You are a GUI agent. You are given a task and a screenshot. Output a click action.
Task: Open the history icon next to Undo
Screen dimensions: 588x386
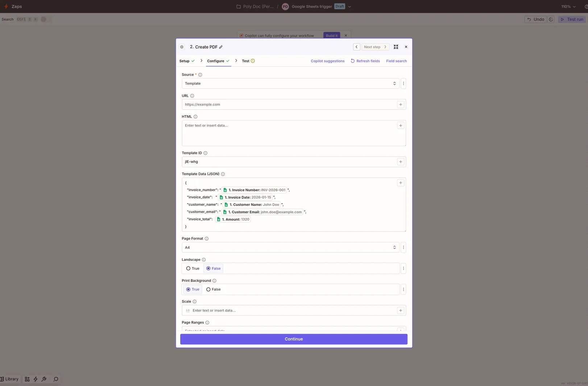point(551,19)
